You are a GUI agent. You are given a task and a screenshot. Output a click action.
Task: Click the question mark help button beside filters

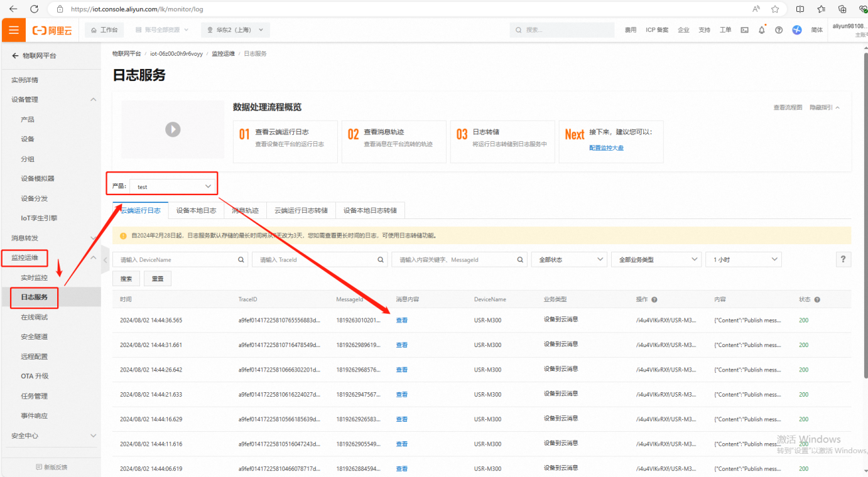pyautogui.click(x=844, y=260)
